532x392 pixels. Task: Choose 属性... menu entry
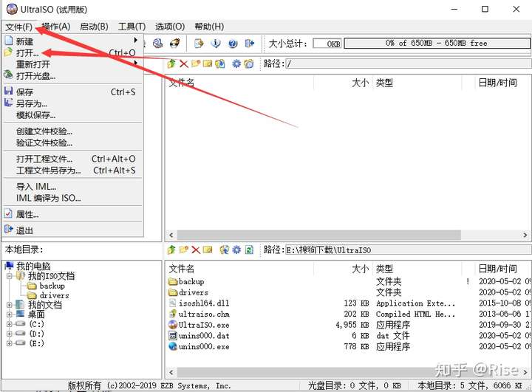point(72,214)
